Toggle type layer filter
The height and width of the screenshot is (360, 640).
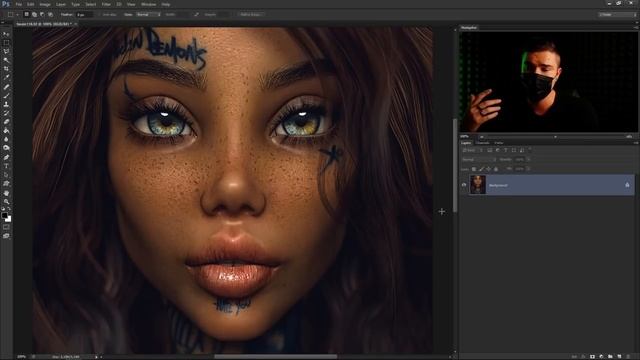point(506,150)
